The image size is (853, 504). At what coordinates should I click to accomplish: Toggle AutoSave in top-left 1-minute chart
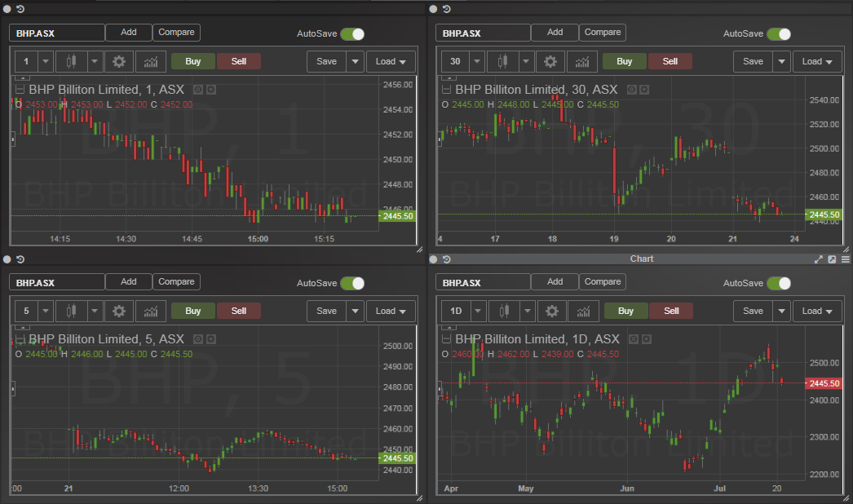coord(352,33)
